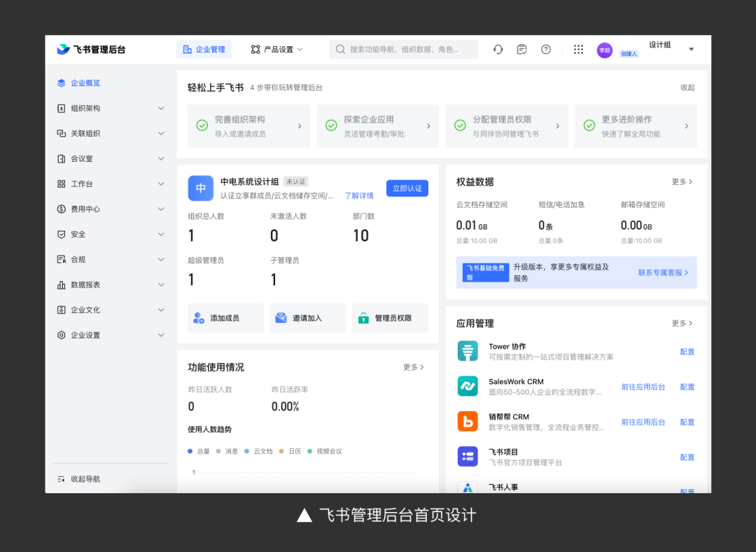Click the 添加成员 button
Image resolution: width=756 pixels, height=552 pixels.
coord(225,318)
